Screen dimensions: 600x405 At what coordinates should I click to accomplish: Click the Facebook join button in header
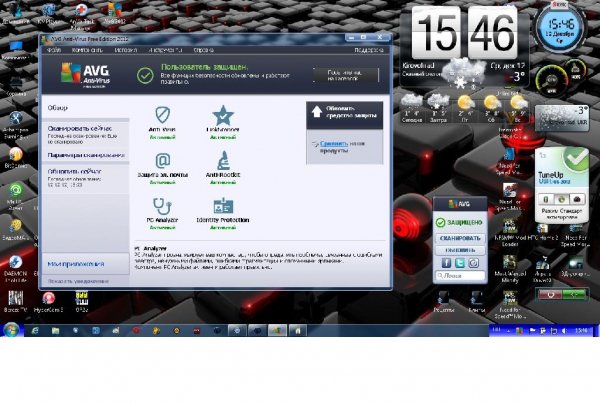pos(346,75)
